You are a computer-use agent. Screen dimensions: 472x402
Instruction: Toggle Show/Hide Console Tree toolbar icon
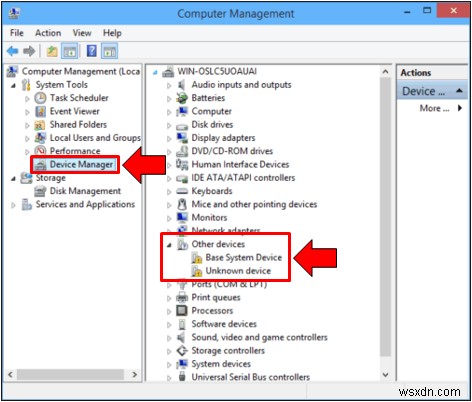(70, 51)
